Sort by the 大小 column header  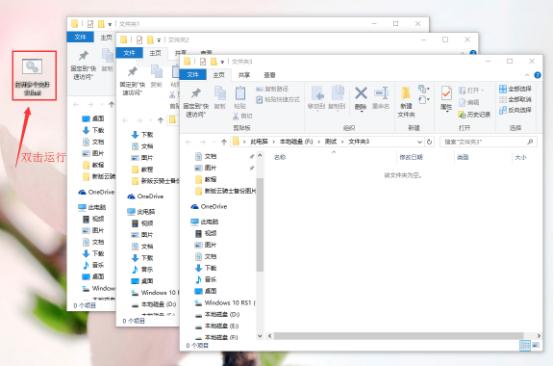tap(520, 157)
